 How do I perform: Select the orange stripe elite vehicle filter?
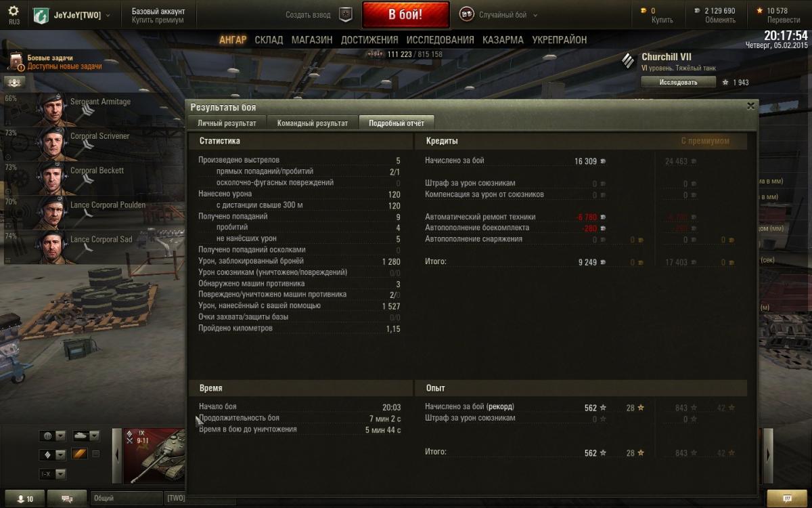(79, 454)
